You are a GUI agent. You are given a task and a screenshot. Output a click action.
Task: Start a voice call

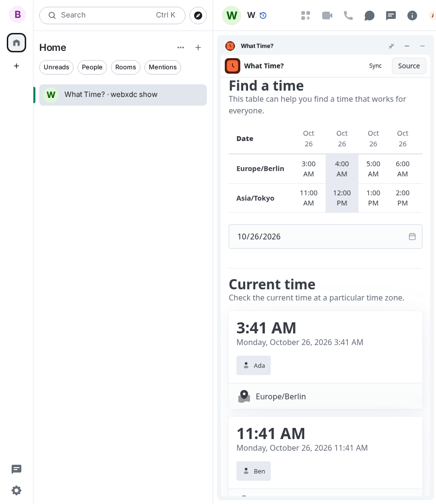point(348,16)
